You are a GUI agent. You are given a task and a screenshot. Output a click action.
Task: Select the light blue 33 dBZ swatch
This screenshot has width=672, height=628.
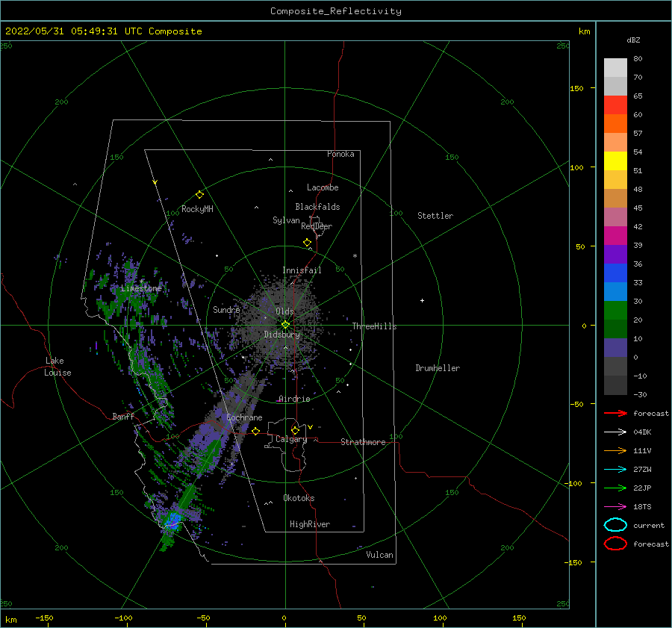(615, 291)
